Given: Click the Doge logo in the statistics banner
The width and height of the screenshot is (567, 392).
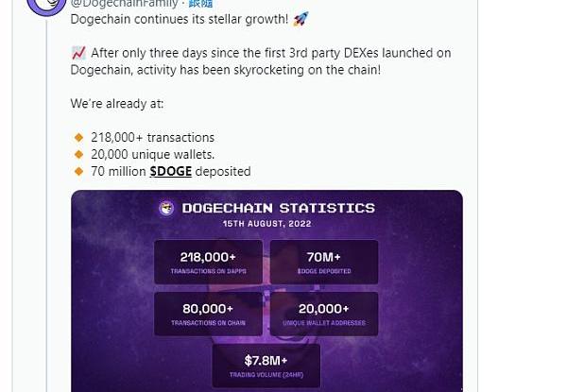Looking at the screenshot, I should [167, 209].
